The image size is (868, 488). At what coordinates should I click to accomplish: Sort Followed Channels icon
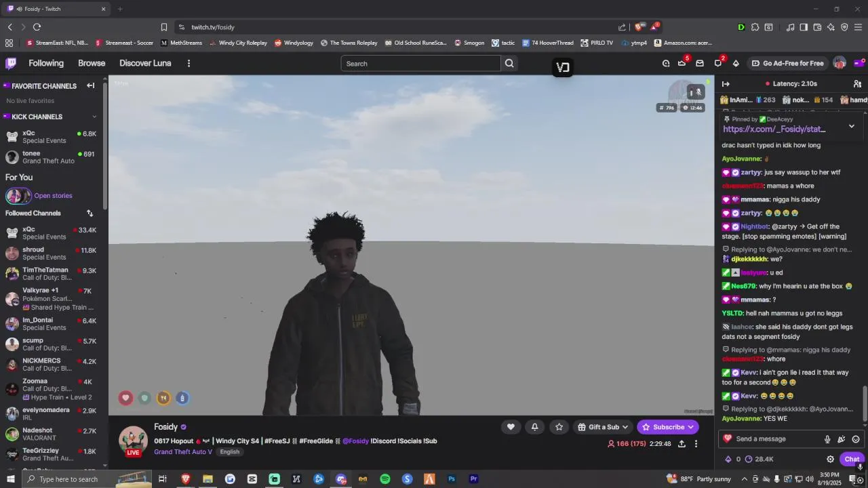pyautogui.click(x=90, y=213)
